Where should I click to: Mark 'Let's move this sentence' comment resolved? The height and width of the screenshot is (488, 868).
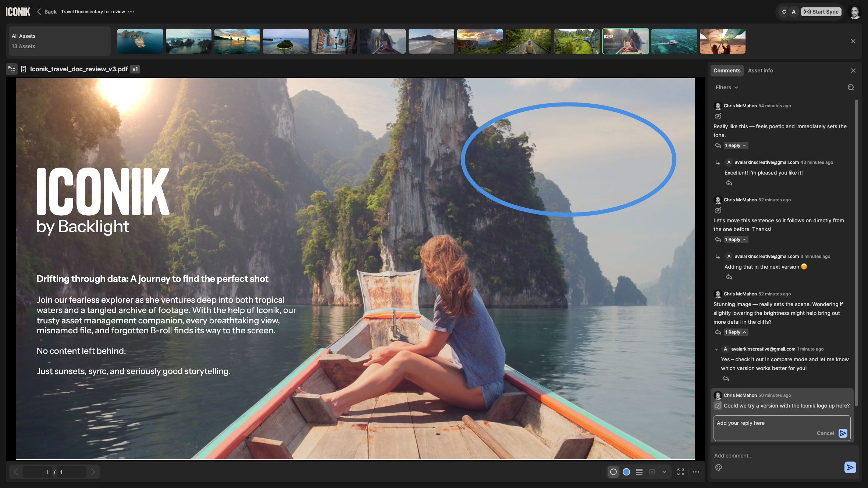pos(718,210)
